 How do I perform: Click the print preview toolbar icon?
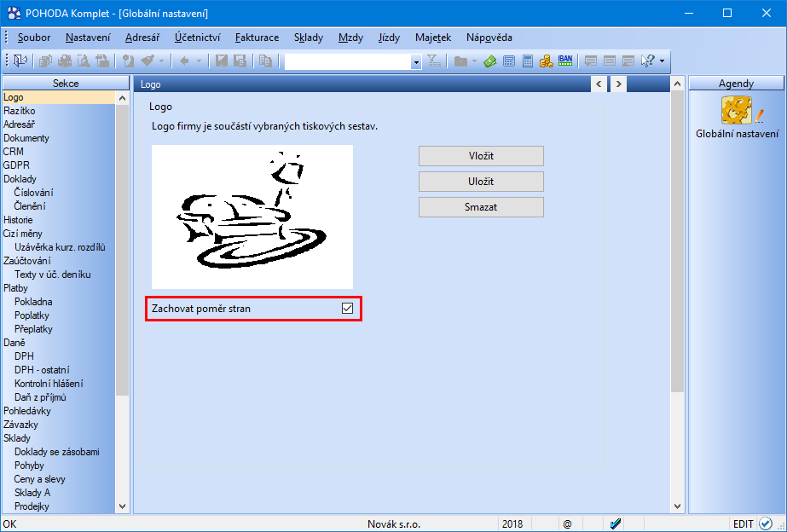(84, 61)
